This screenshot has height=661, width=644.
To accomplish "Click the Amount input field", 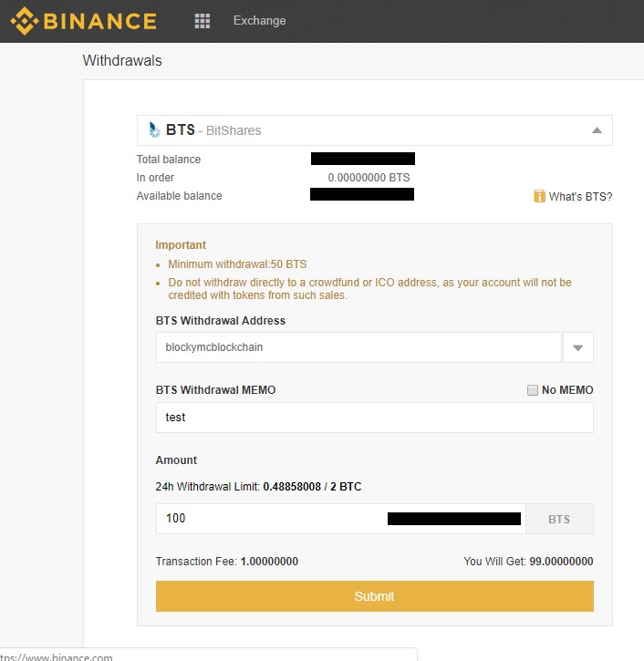I will coord(341,519).
